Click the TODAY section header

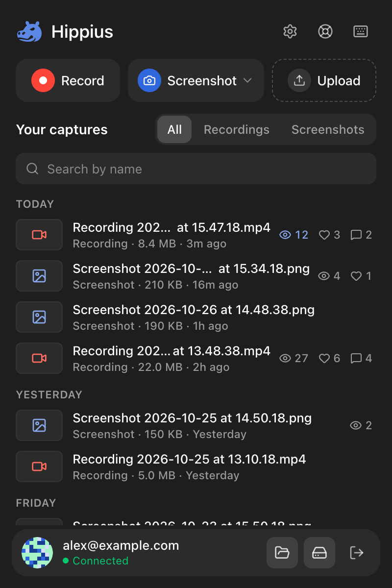tap(35, 204)
